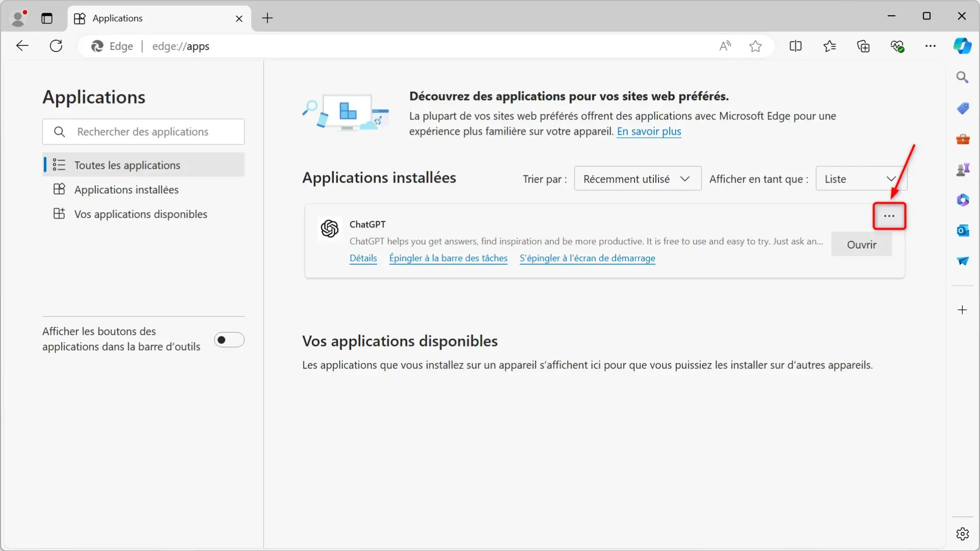Open Afficher en tant que Liste dropdown

[x=861, y=179]
